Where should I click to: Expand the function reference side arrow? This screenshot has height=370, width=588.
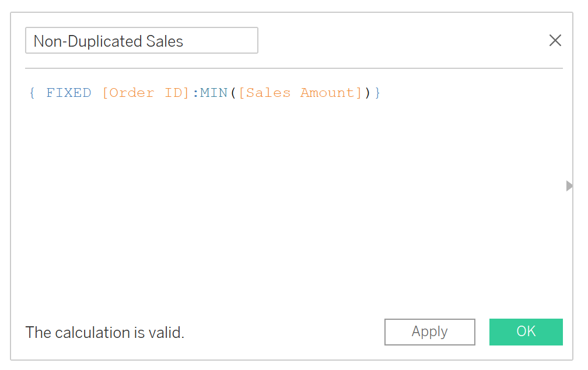(569, 186)
